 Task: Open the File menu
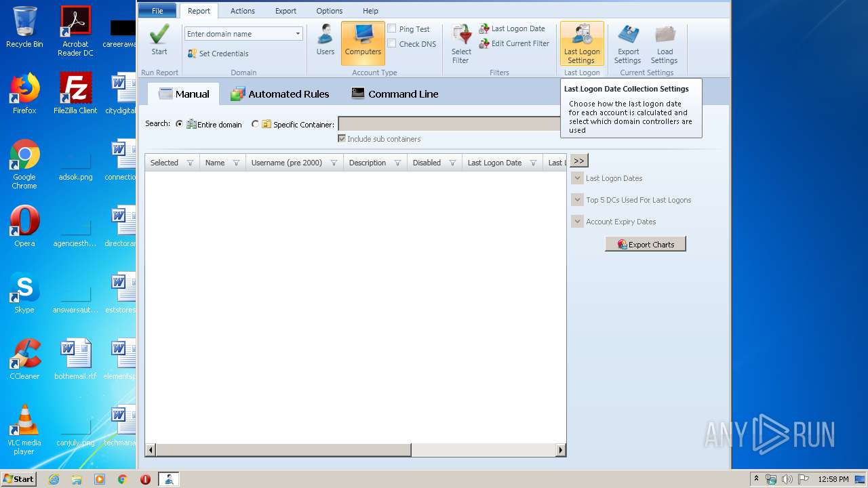(x=157, y=11)
